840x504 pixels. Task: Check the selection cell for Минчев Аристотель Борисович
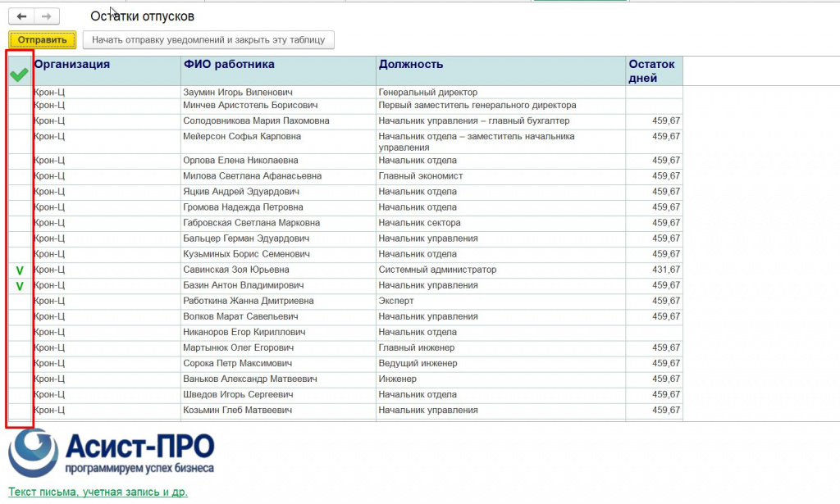[x=21, y=106]
